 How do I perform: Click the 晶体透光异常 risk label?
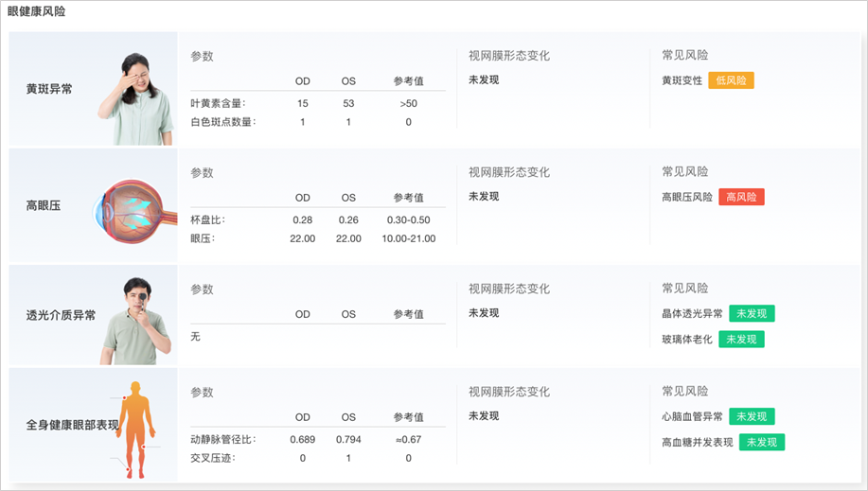693,313
